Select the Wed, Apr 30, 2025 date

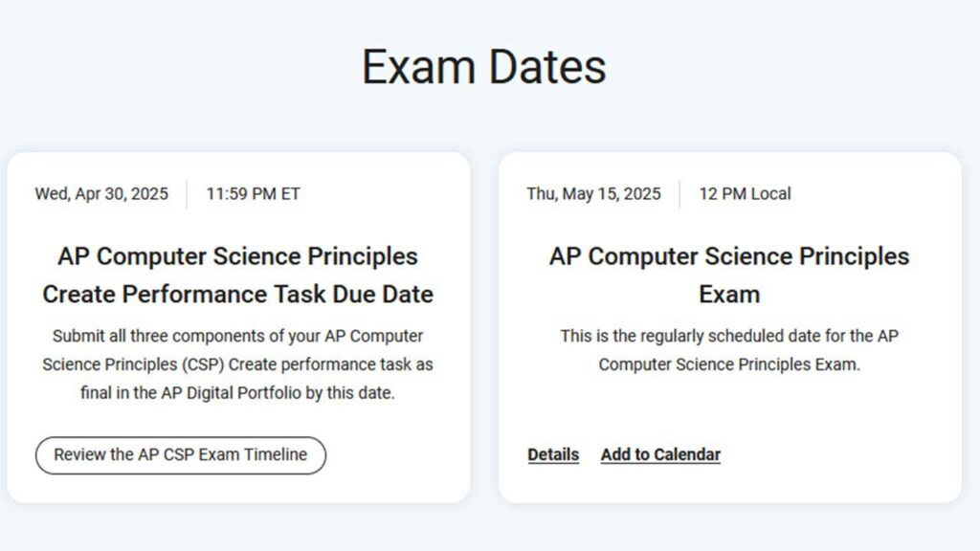(x=101, y=194)
